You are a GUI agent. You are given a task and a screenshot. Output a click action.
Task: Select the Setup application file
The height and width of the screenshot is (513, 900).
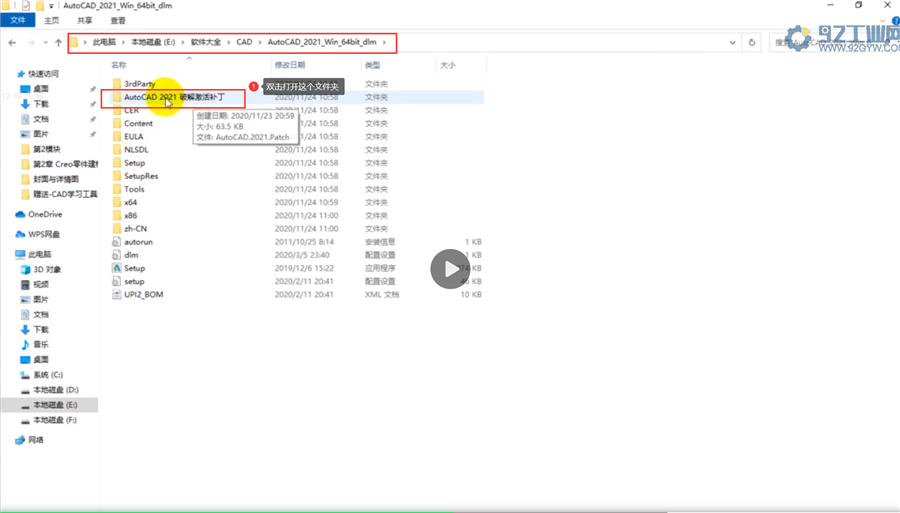pos(134,269)
